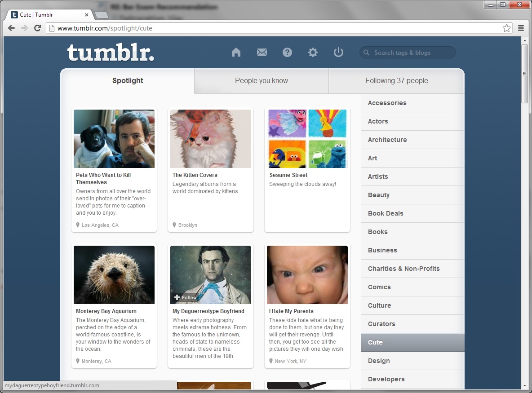Click browser forward arrow
Viewport: 532px width, 393px height.
(x=24, y=28)
